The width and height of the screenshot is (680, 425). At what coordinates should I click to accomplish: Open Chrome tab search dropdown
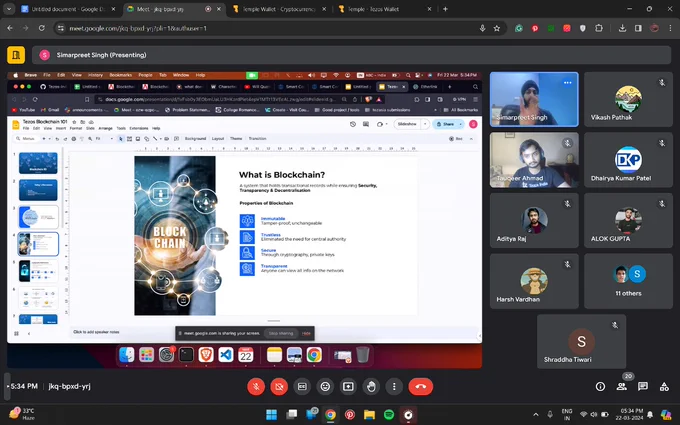click(9, 9)
